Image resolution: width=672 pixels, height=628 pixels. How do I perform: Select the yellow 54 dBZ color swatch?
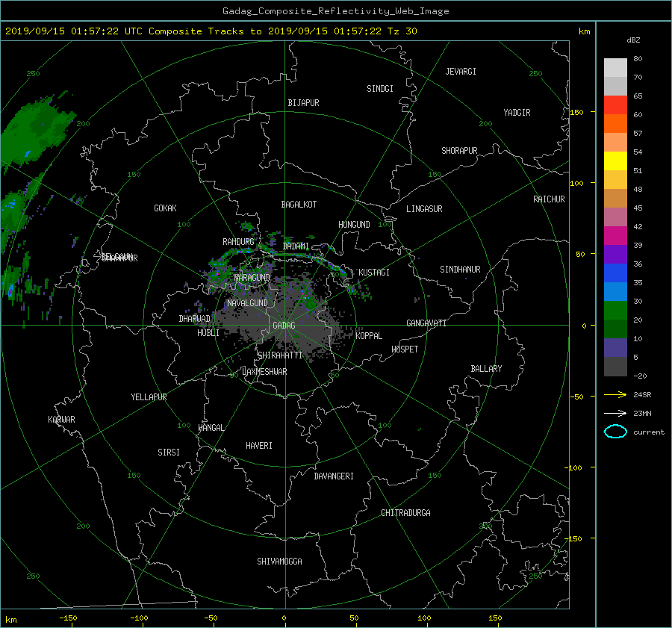[x=615, y=161]
